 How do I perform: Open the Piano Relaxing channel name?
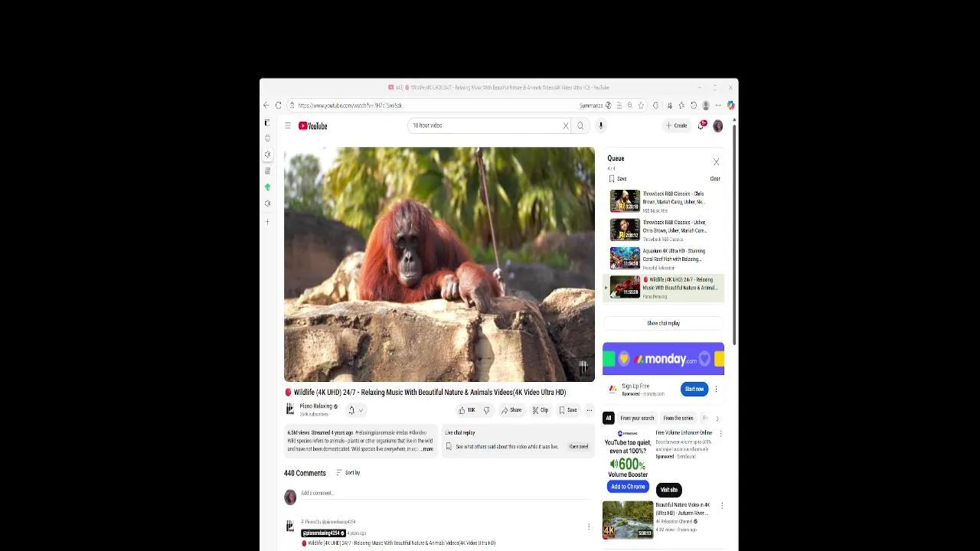[x=315, y=407]
